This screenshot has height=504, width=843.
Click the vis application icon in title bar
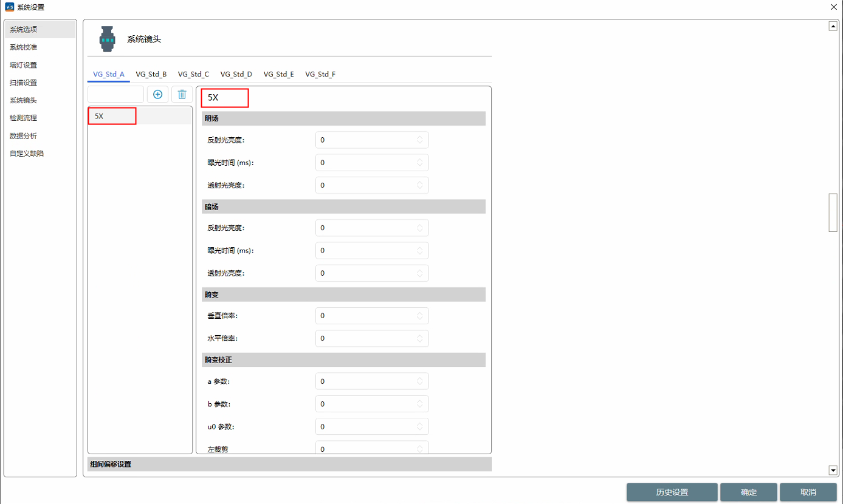pyautogui.click(x=9, y=7)
